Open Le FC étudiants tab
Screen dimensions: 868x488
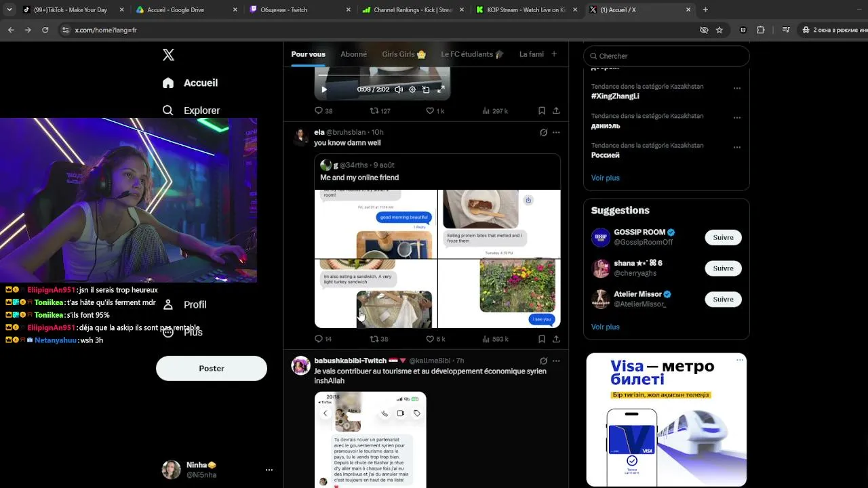point(473,54)
